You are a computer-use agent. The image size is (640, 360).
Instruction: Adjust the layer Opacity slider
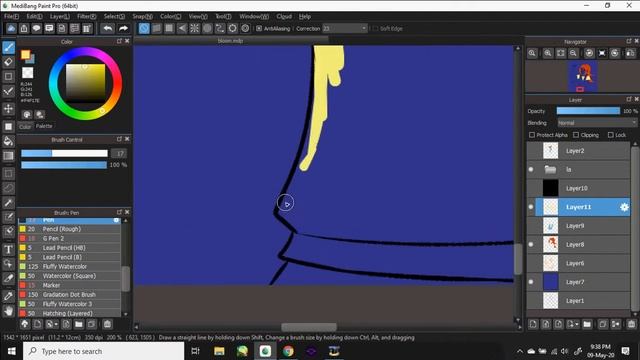588,111
